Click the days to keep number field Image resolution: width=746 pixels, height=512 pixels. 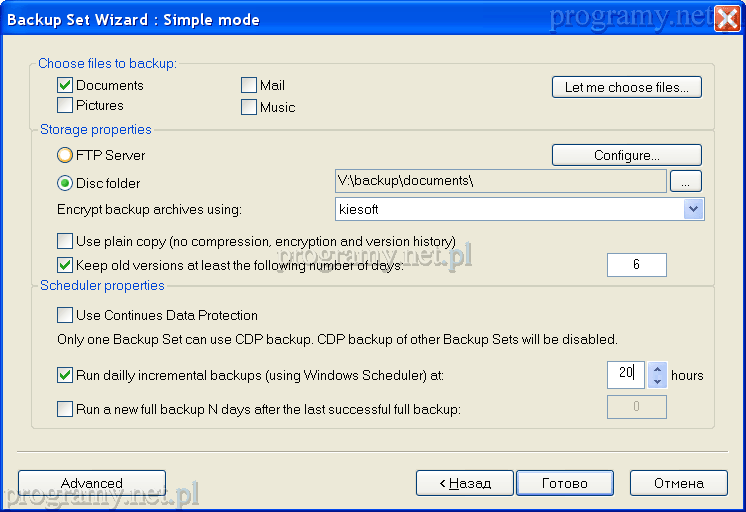point(636,265)
